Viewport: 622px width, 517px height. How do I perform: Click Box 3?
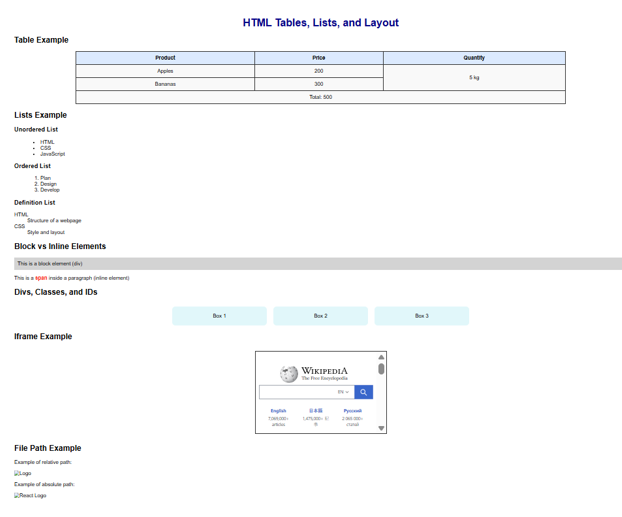pyautogui.click(x=422, y=316)
